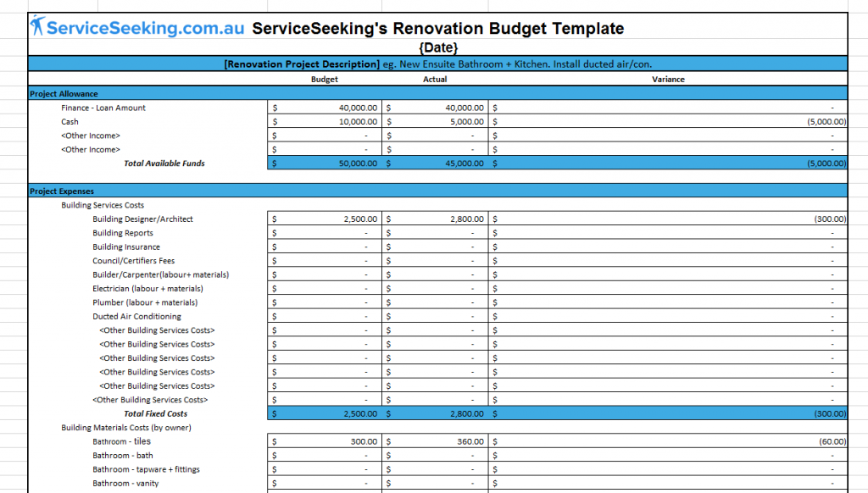The image size is (868, 493).
Task: Click the ServiceSeeking.com.au logo
Action: click(x=137, y=26)
